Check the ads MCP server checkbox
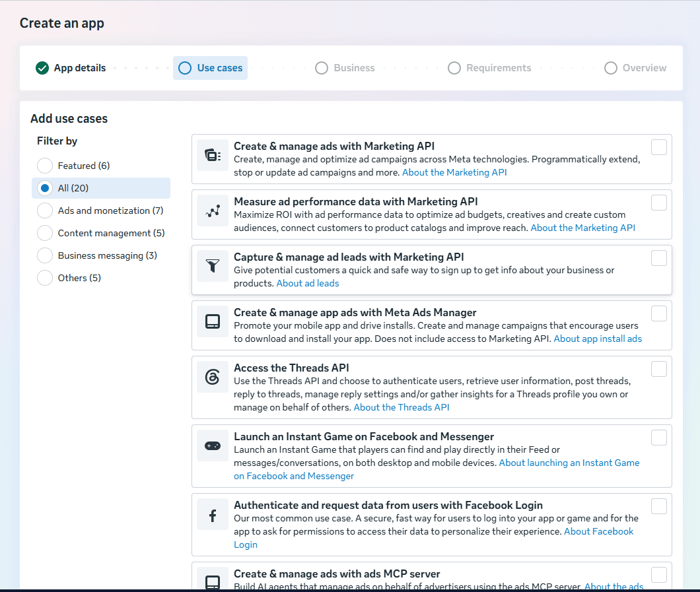Viewport: 700px width, 592px height. 659,575
